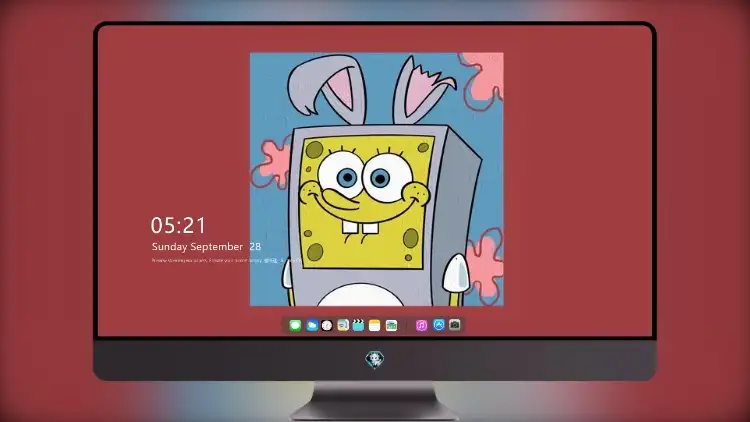
Task: Launch the Clock app from the dock
Action: point(327,325)
